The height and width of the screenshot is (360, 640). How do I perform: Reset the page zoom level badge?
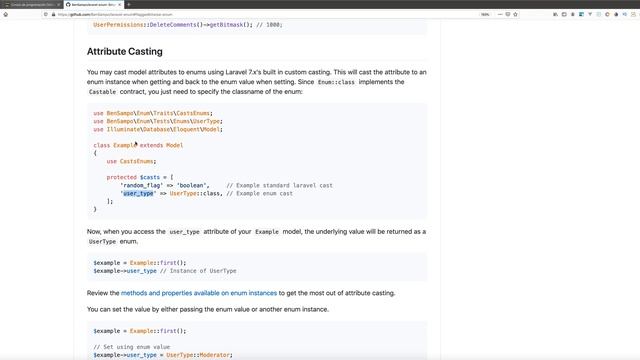(485, 14)
